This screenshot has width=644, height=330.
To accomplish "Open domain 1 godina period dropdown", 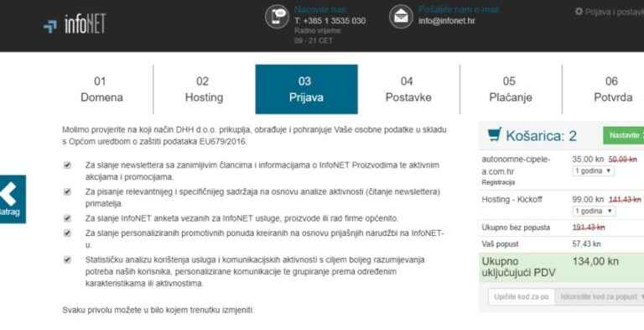I will [594, 171].
